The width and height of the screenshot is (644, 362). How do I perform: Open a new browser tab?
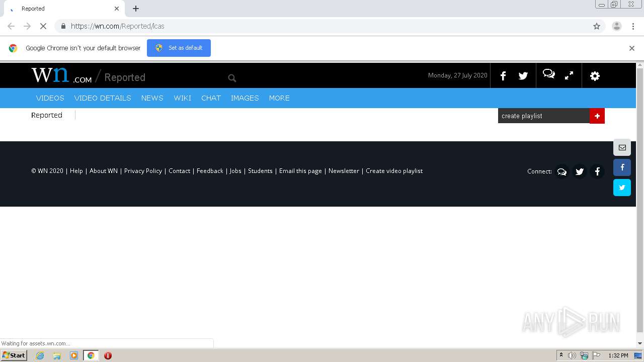tap(136, 9)
